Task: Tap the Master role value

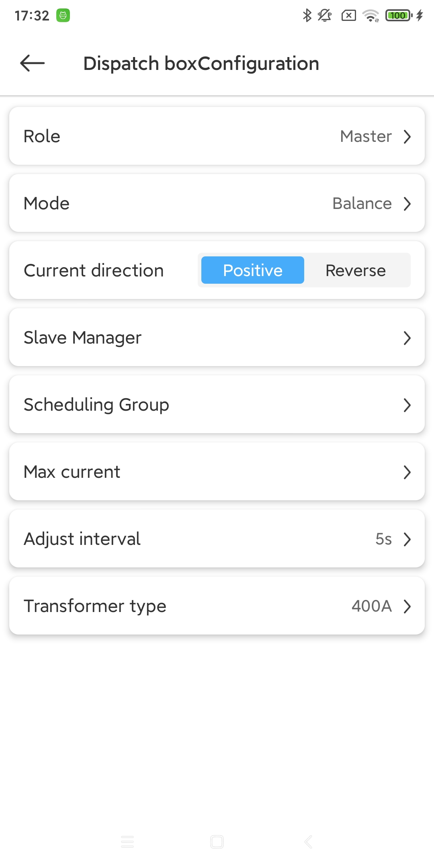Action: point(366,137)
